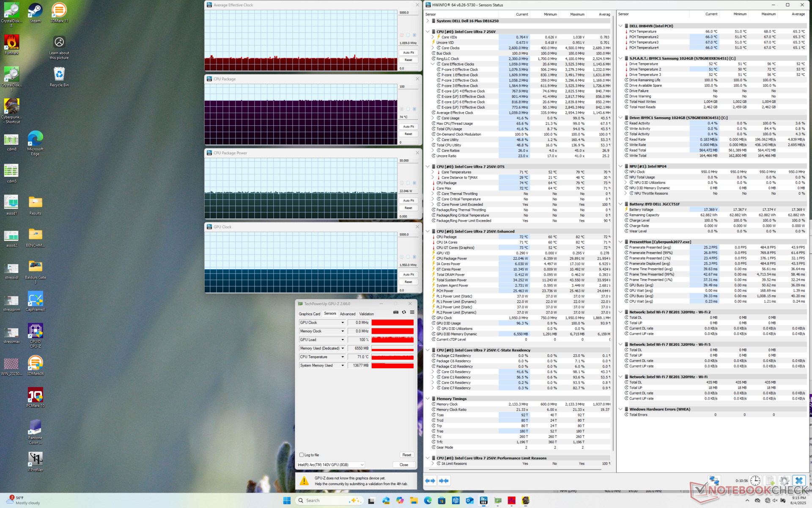Click HWiNFO shrink columns arrows icon
The height and width of the screenshot is (508, 812).
pyautogui.click(x=444, y=480)
